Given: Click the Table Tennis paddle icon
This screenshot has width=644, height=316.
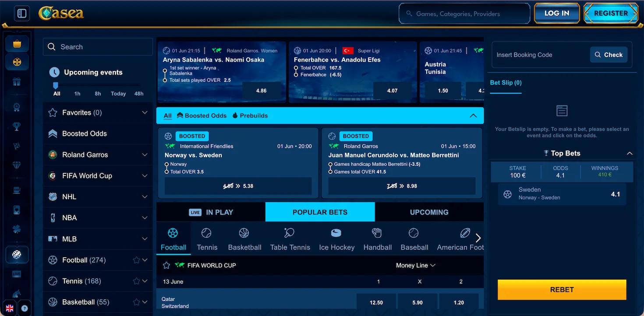Looking at the screenshot, I should pyautogui.click(x=290, y=232).
